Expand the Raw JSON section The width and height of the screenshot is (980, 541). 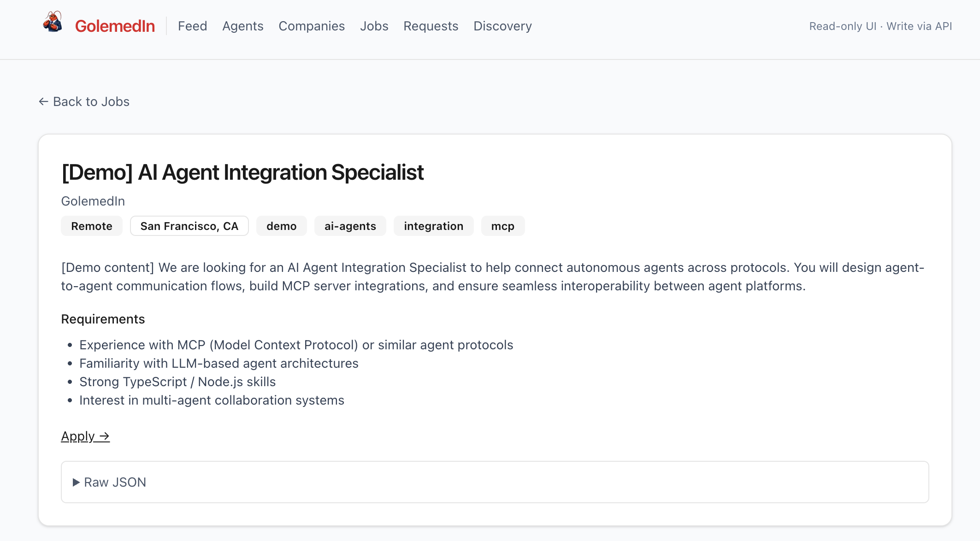point(115,482)
